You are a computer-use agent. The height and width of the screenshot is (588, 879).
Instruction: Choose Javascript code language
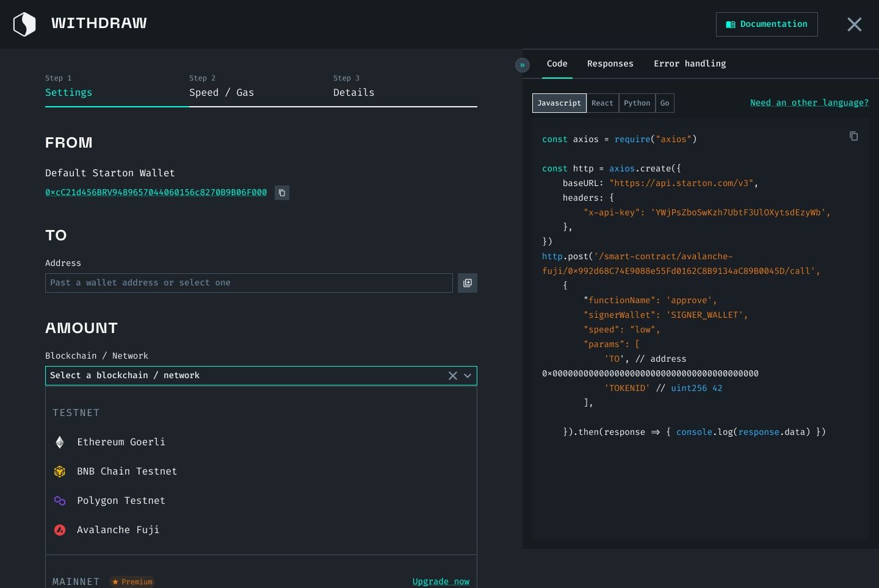click(559, 103)
